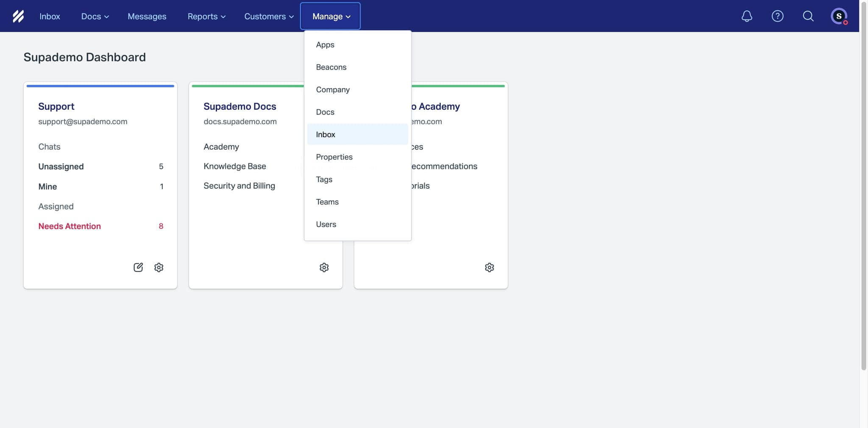The width and height of the screenshot is (868, 428).
Task: Go to Messages in the top navigation
Action: (x=147, y=16)
